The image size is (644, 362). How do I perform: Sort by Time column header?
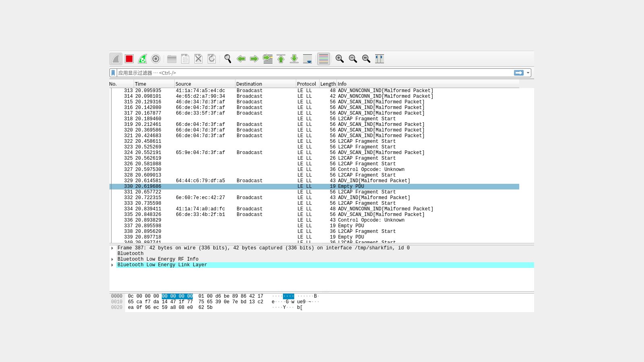tap(154, 84)
